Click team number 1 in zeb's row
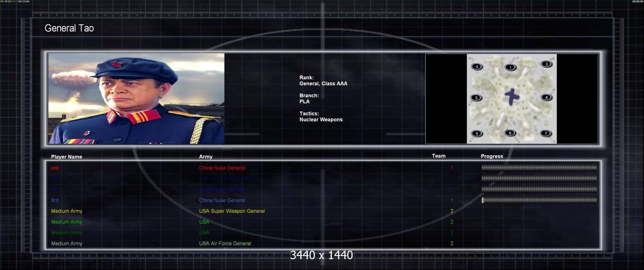This screenshot has height=270, width=644. (x=452, y=168)
